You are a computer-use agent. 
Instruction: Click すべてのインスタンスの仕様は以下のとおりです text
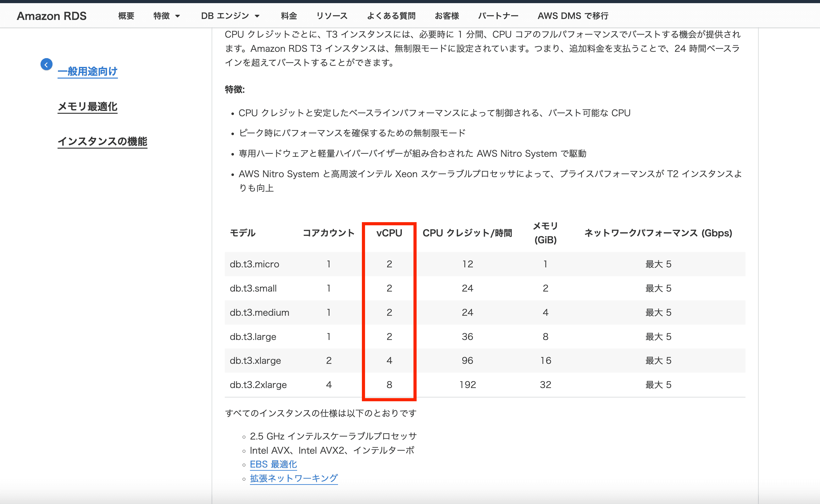(320, 413)
